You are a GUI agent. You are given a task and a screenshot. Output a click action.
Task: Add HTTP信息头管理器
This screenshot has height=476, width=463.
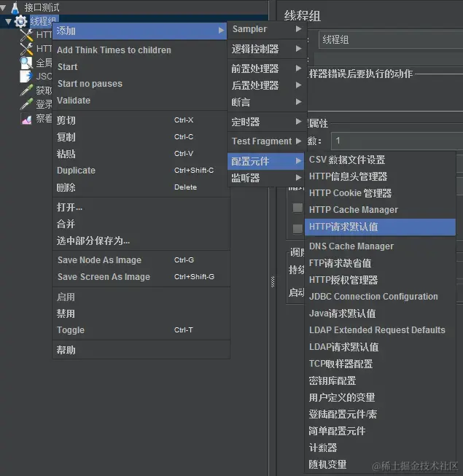[380, 176]
